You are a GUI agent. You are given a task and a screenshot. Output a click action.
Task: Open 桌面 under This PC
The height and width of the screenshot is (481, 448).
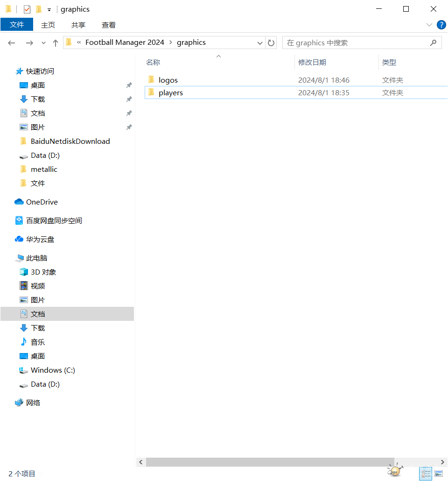[x=38, y=356]
